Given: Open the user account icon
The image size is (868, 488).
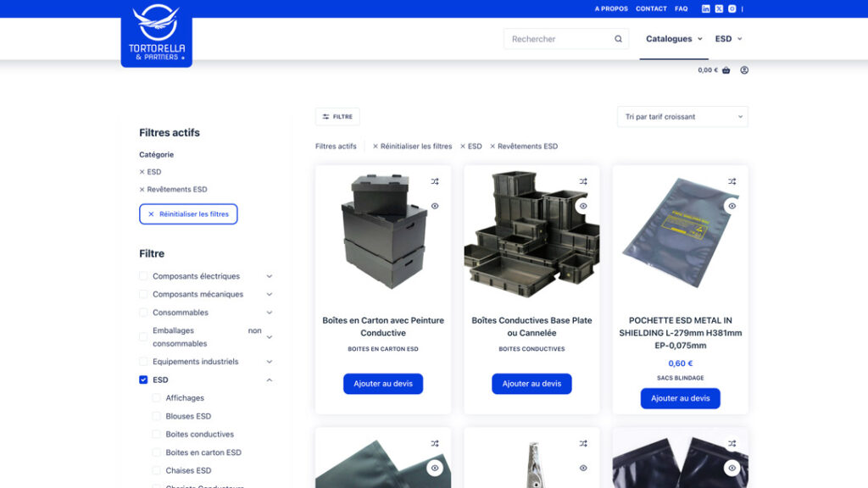Looking at the screenshot, I should [744, 70].
